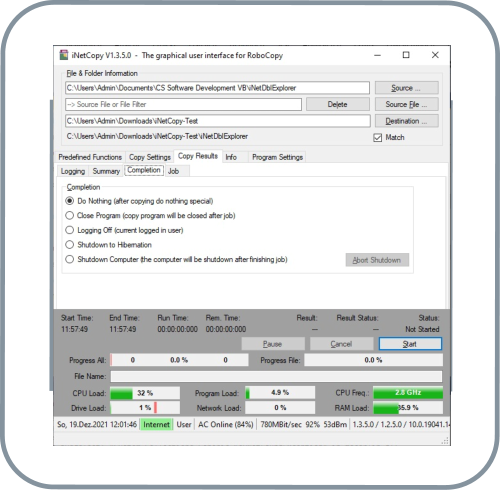The image size is (500, 490).
Task: Open the Summary sub-tab
Action: [x=106, y=171]
